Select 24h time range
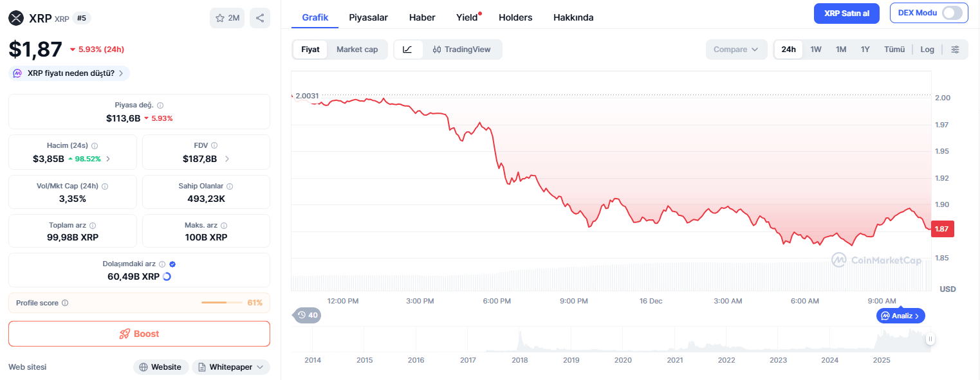 coord(788,50)
